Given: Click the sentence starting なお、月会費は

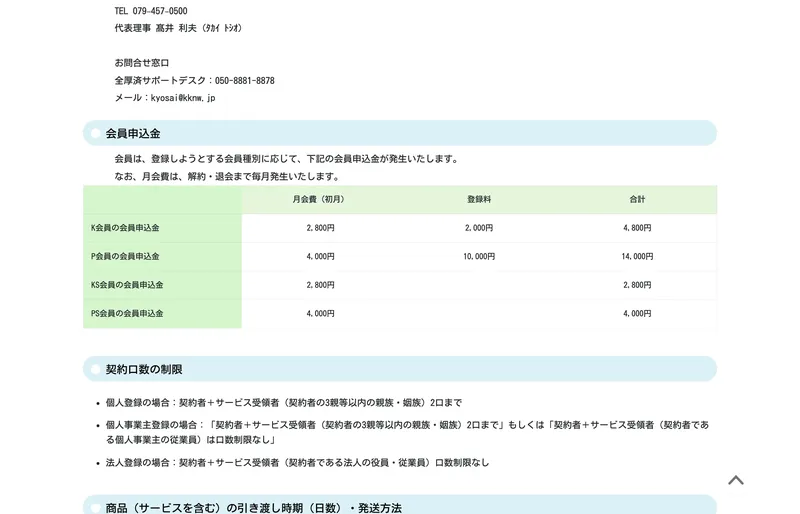Looking at the screenshot, I should [228, 177].
